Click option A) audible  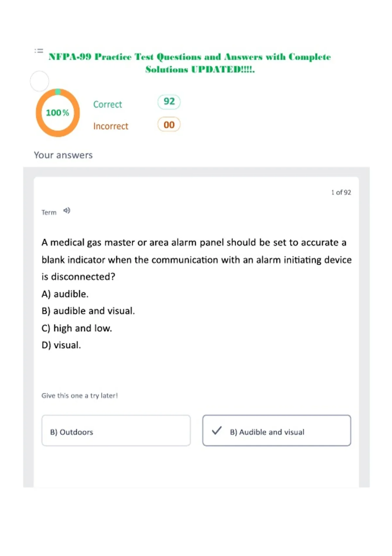point(65,294)
